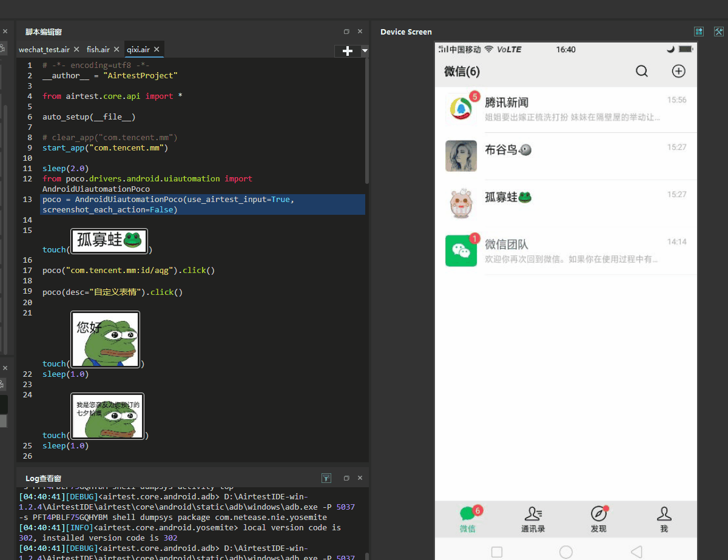The image size is (728, 560).
Task: Close the fish.air tab
Action: 117,49
